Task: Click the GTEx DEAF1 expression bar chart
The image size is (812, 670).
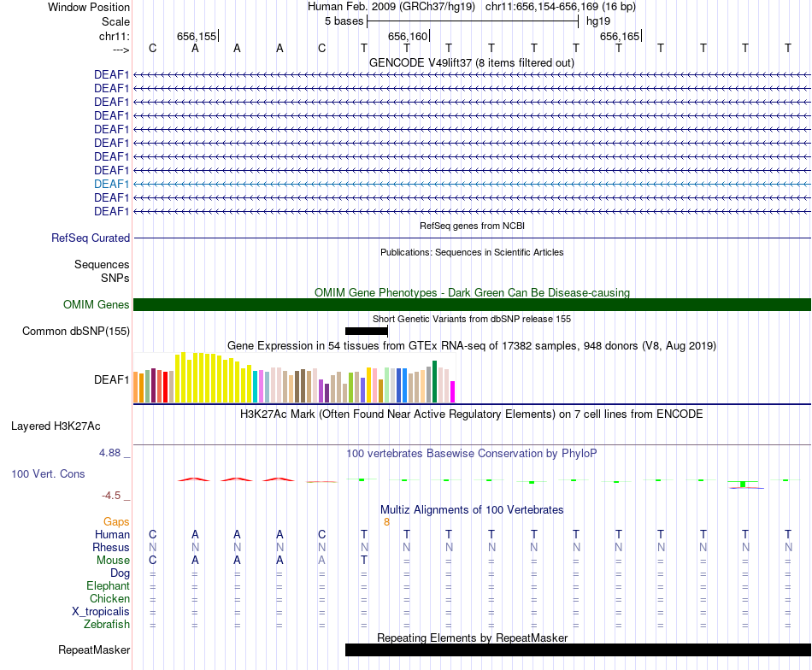Action: [294, 378]
